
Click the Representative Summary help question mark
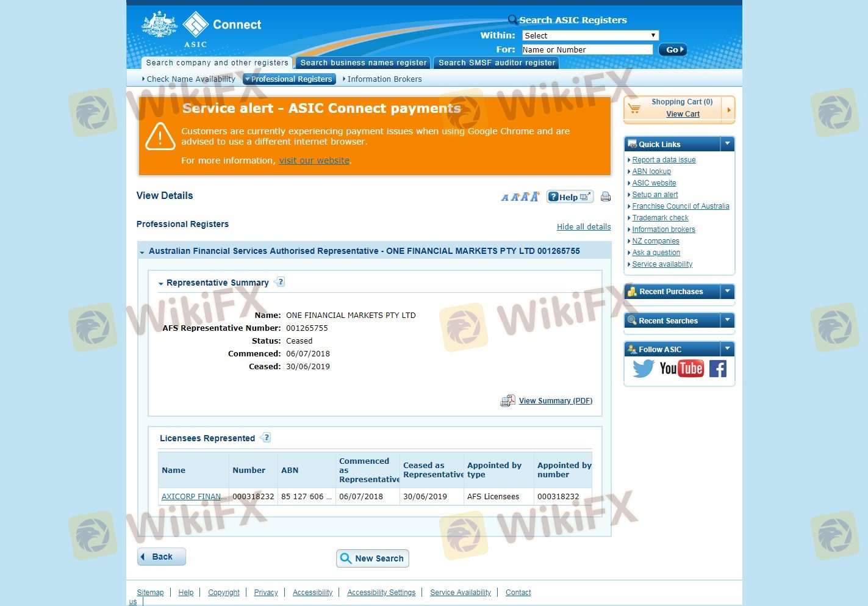click(280, 282)
